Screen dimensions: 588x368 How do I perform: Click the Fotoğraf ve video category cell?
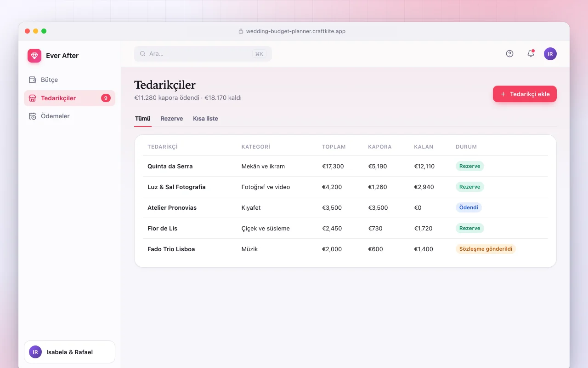[x=266, y=187]
